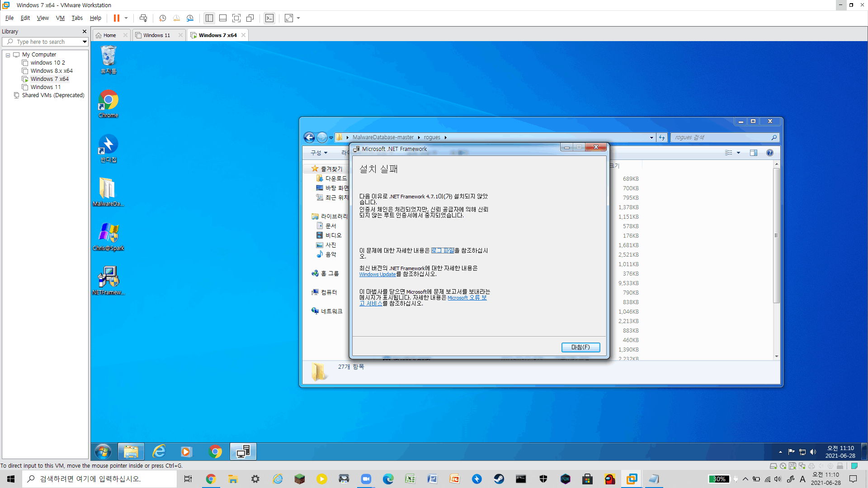Toggle the console view button
This screenshot has height=488, width=868.
(269, 18)
